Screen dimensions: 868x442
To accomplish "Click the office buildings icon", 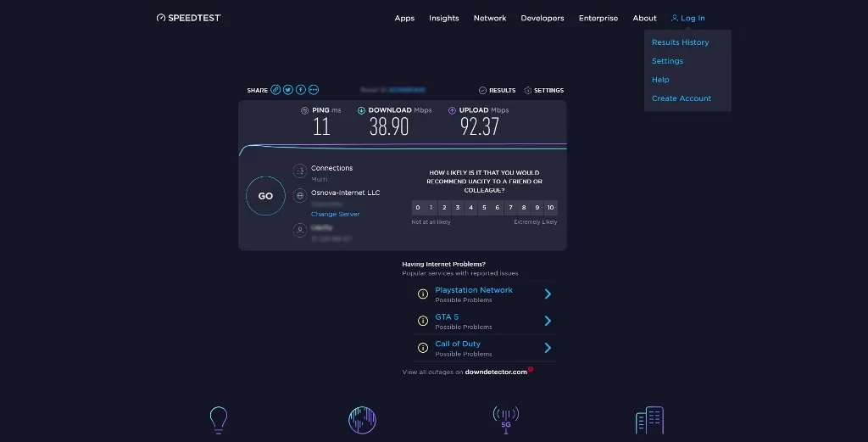I will [649, 419].
